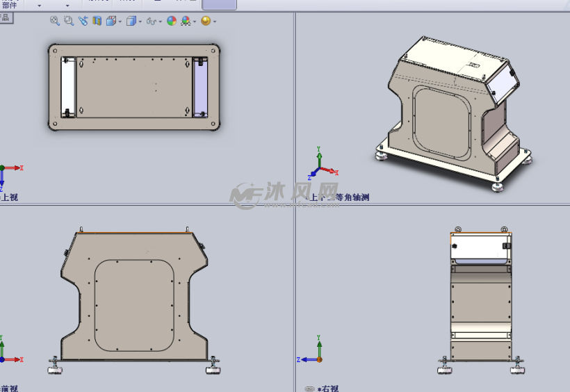Click the View Settings gold sphere icon
570x392 pixels.
coord(206,21)
